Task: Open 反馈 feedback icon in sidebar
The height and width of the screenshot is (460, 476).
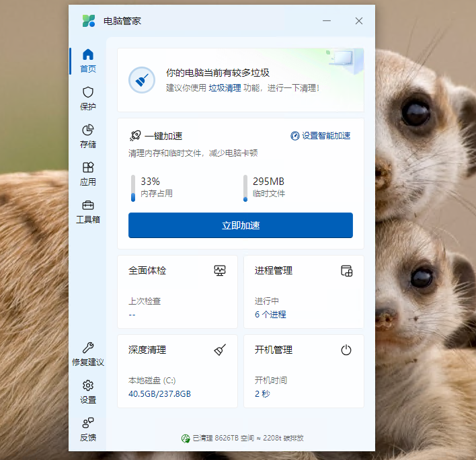Action: tap(87, 429)
